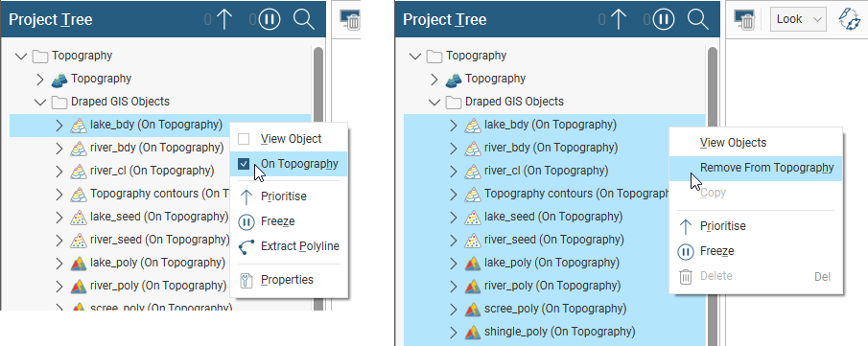The image size is (868, 346).
Task: Select lake_seed item in the right tree
Action: 553,217
